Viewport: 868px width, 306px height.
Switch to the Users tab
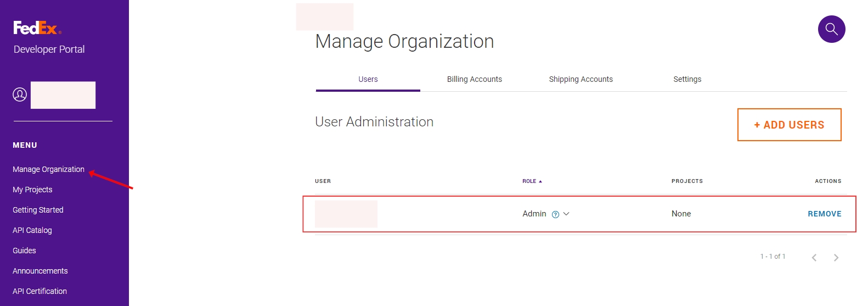[x=368, y=79]
